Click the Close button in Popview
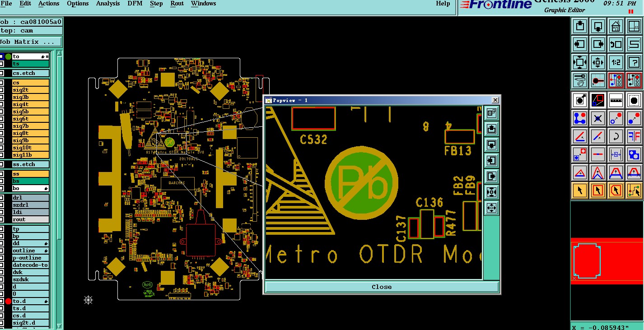The width and height of the screenshot is (644, 330). [382, 287]
